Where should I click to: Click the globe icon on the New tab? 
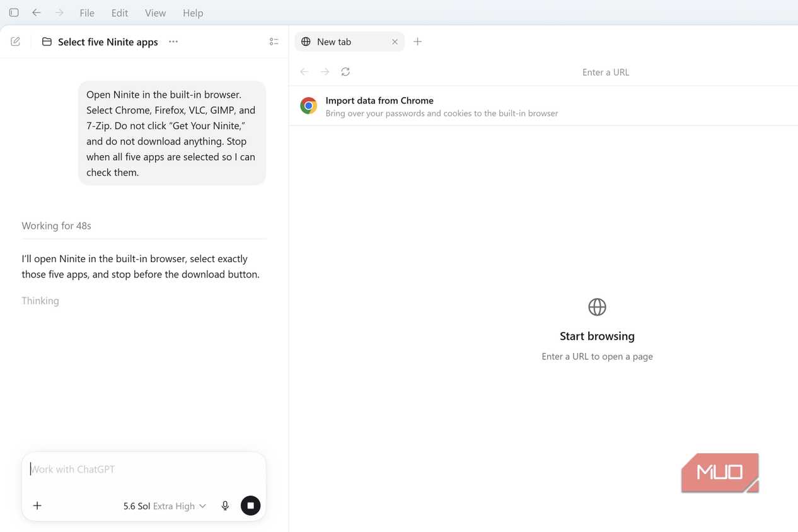click(306, 42)
